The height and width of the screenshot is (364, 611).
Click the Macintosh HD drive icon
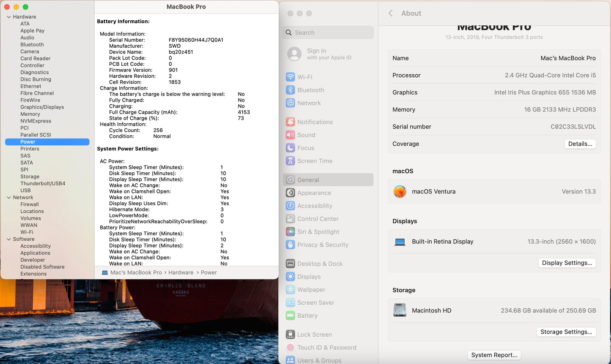[400, 310]
